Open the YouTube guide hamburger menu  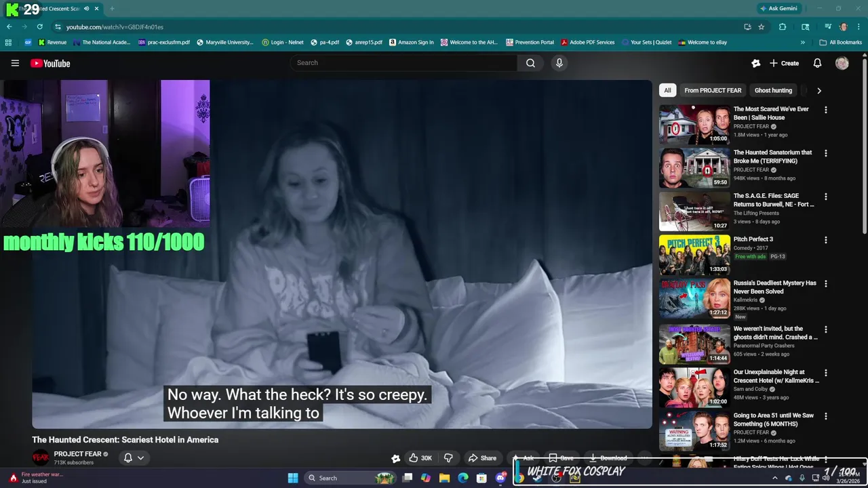[15, 63]
